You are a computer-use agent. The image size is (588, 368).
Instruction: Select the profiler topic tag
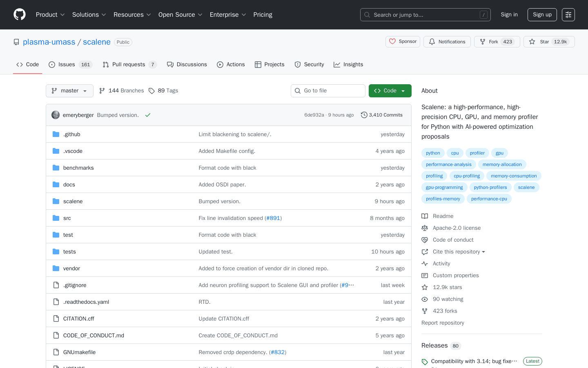point(477,153)
